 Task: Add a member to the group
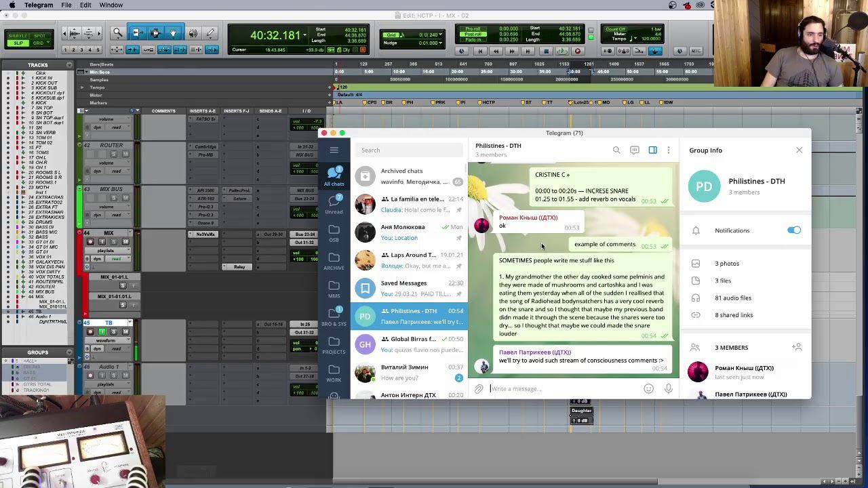coord(797,347)
